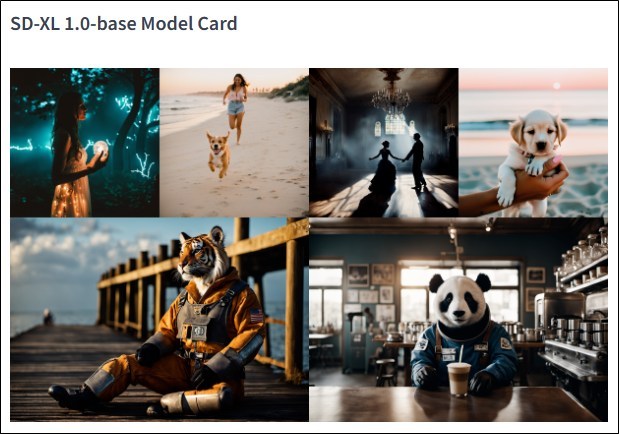Open the tiger astronaut on pier image
This screenshot has width=619, height=434.
point(159,319)
